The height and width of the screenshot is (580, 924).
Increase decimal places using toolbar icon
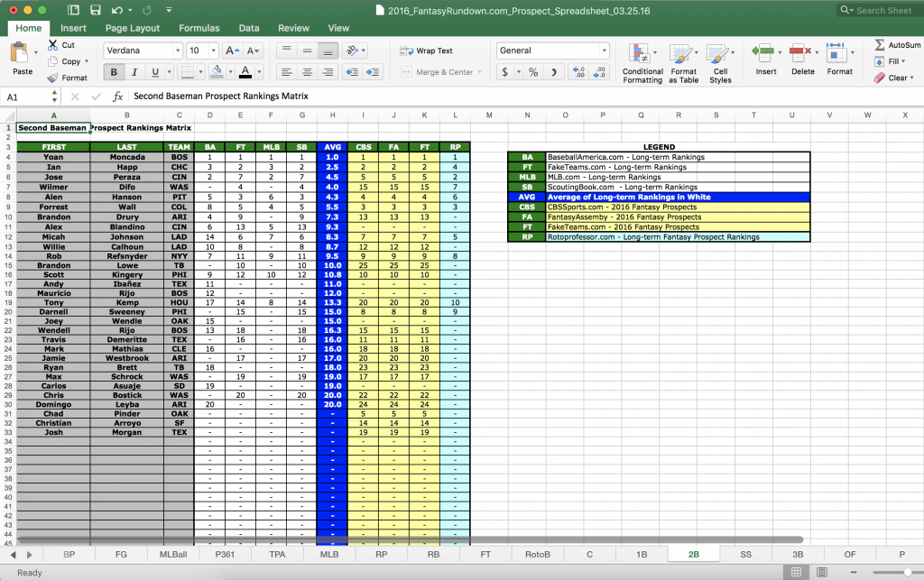[577, 71]
